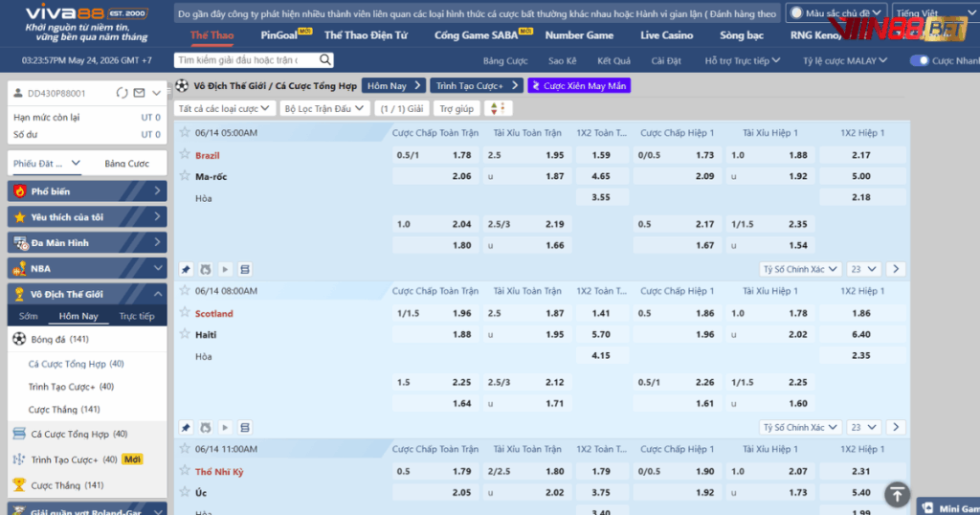Open more markets list icon for Brazil match
980x515 pixels.
tap(245, 269)
